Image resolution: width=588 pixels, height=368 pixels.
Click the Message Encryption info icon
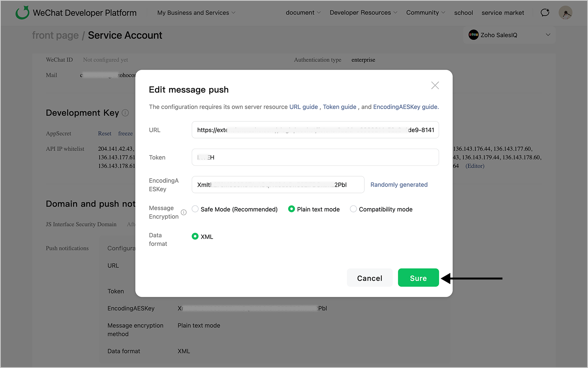click(x=184, y=212)
